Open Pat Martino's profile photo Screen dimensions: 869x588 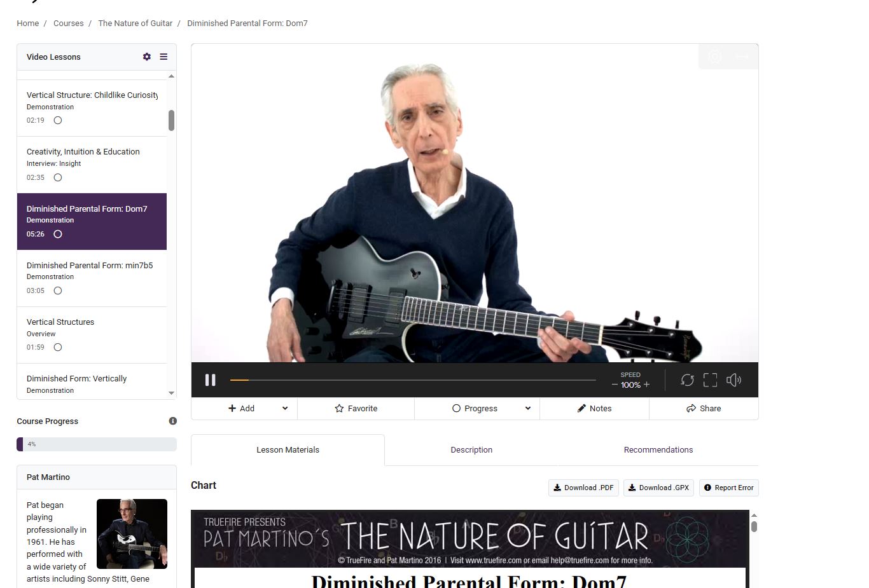(132, 534)
